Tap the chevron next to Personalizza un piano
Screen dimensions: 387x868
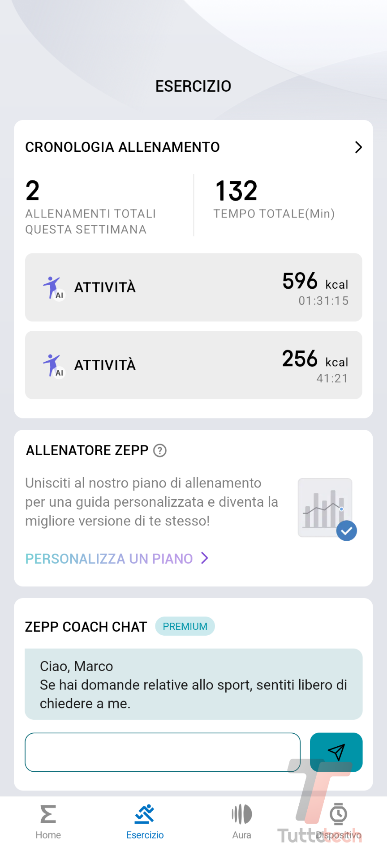pos(205,558)
